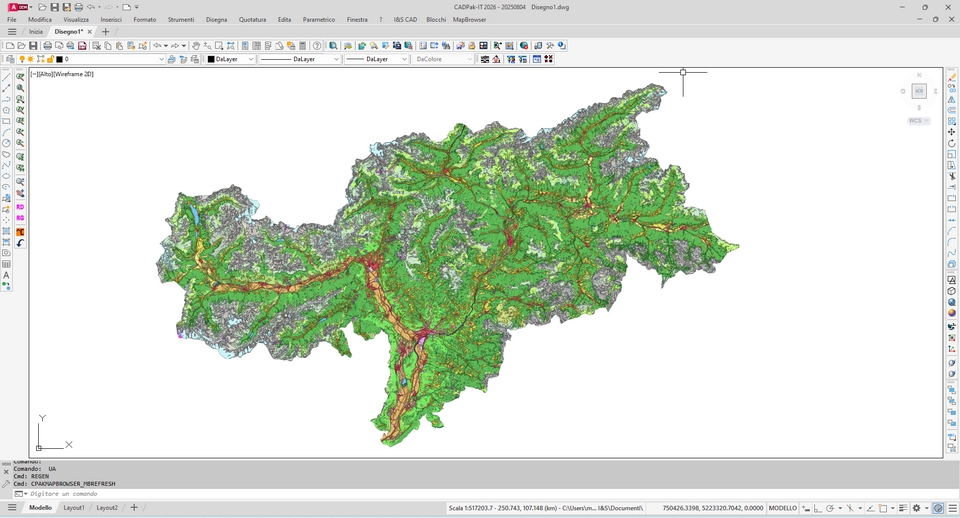Toggle the layer on/off lightbulb
The image size is (960, 518).
click(x=22, y=59)
